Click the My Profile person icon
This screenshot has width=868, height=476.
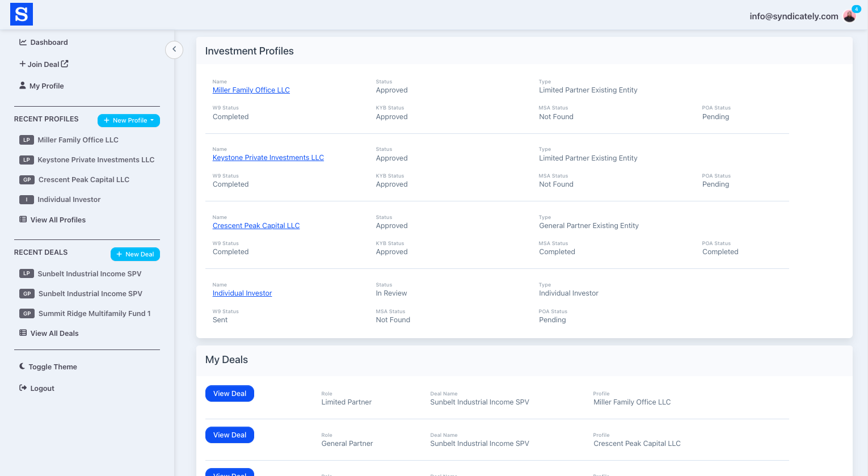pos(23,86)
